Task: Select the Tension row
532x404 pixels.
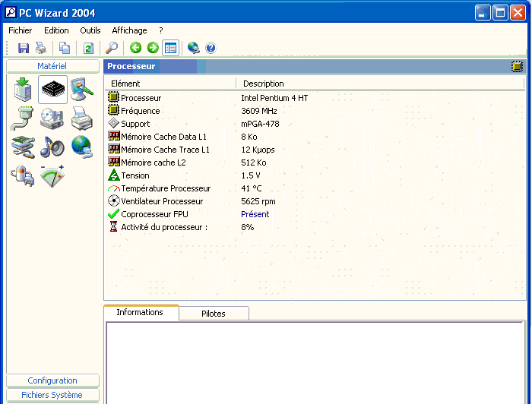Action: pos(315,175)
